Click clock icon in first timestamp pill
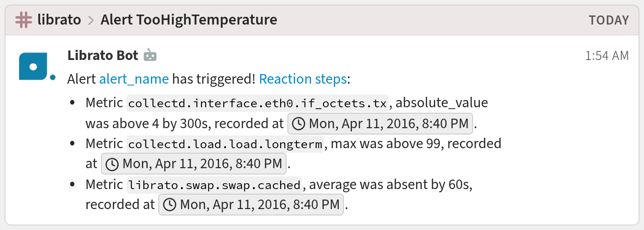The height and width of the screenshot is (230, 644). click(x=298, y=124)
